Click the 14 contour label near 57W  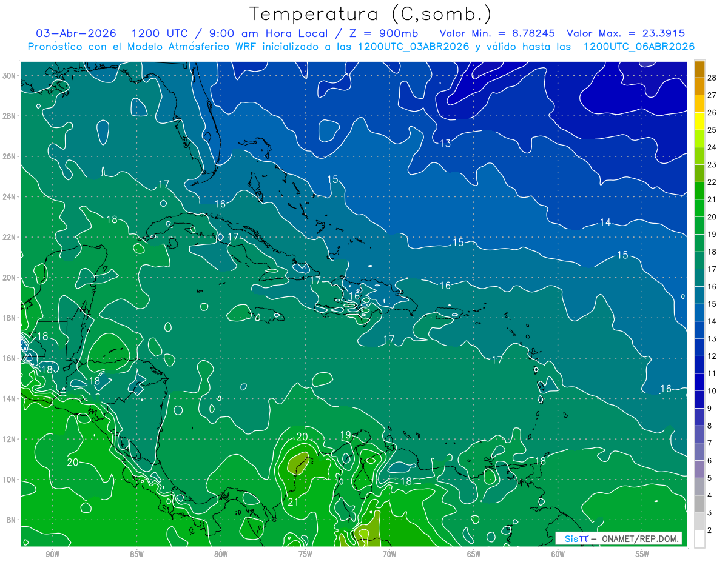coord(605,222)
